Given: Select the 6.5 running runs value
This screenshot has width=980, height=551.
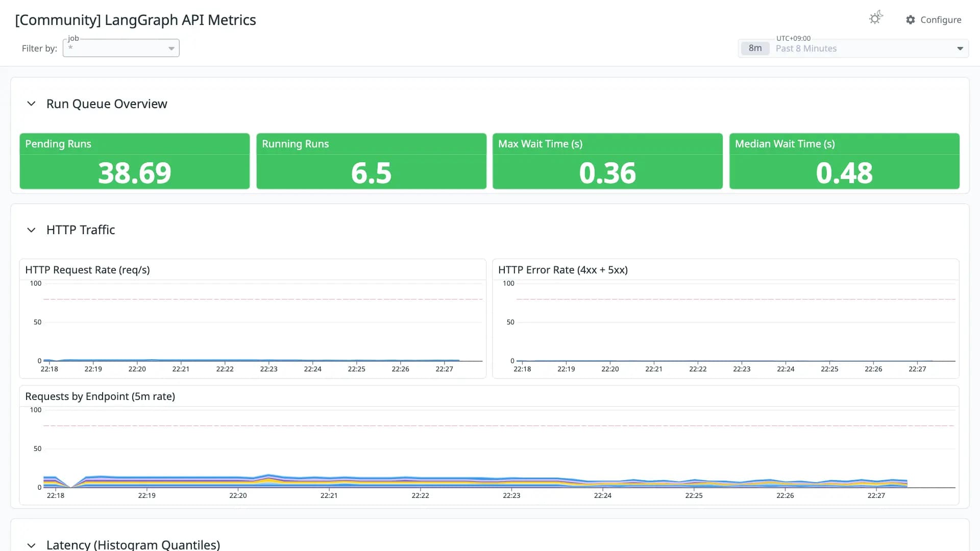Looking at the screenshot, I should click(371, 173).
